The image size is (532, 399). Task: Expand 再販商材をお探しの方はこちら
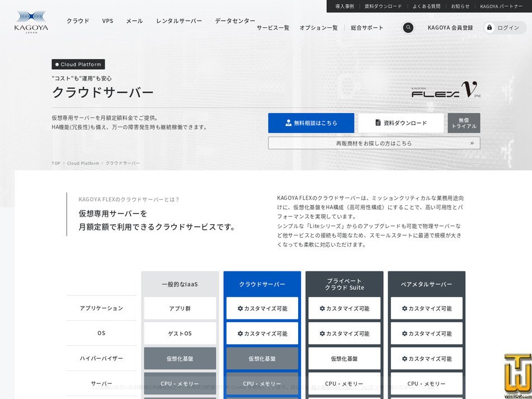coord(374,143)
